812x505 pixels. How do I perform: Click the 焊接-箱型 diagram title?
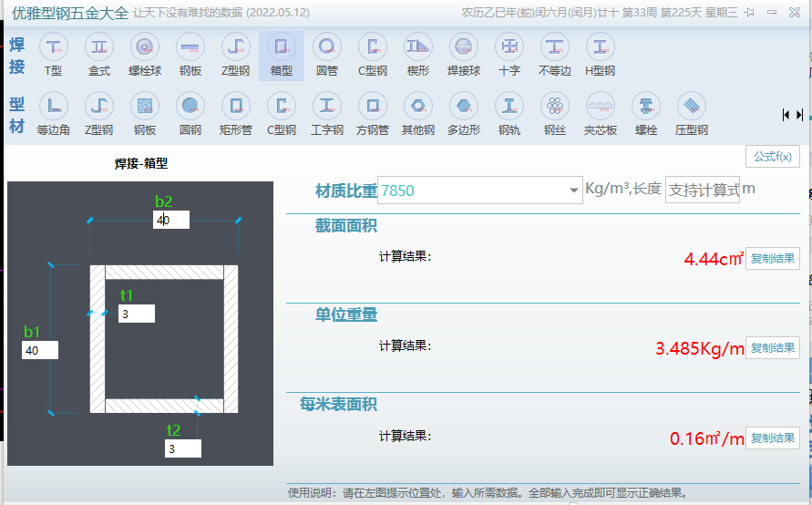click(x=141, y=164)
